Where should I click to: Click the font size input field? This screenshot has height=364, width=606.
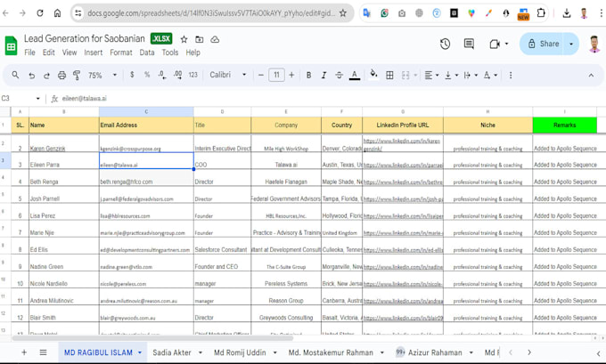pos(276,75)
